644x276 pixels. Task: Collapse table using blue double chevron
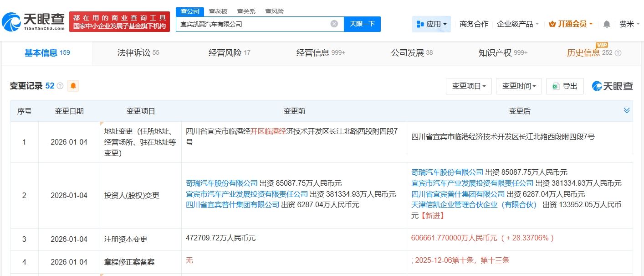[x=627, y=110]
